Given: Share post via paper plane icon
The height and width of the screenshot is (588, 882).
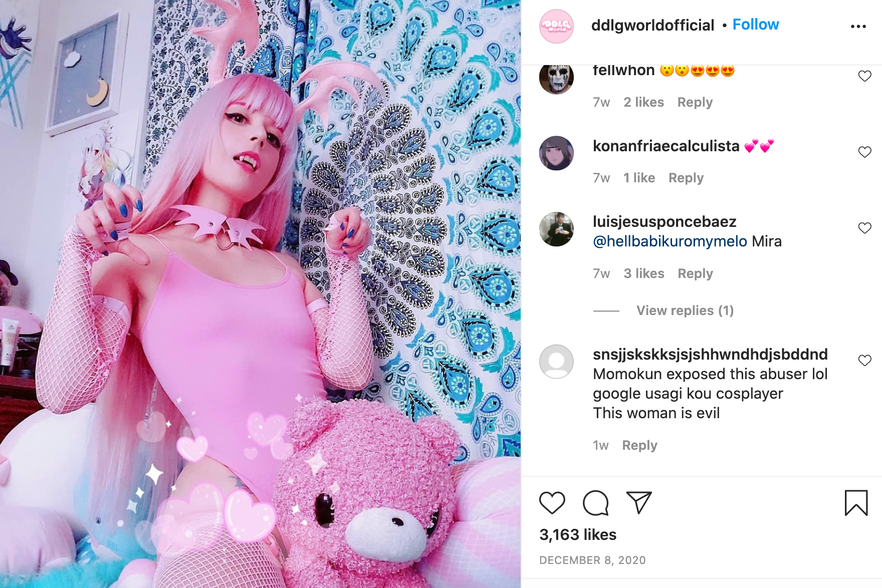Looking at the screenshot, I should tap(639, 502).
